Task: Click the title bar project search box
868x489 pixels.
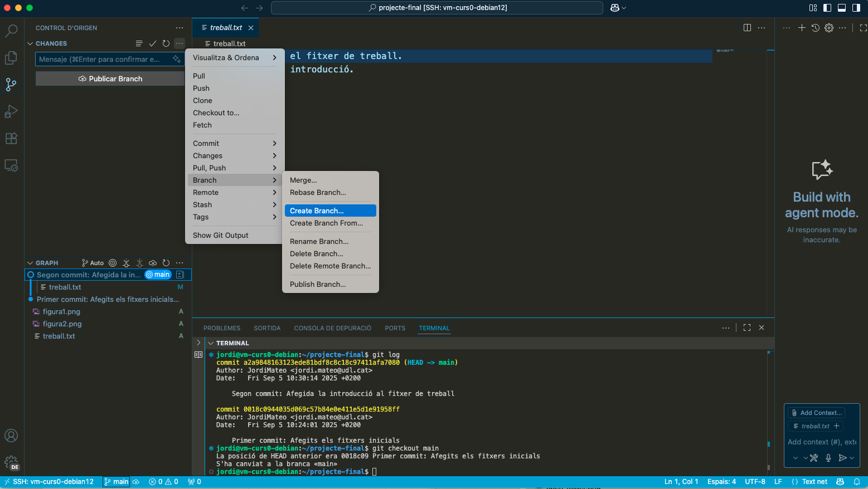Action: [437, 8]
